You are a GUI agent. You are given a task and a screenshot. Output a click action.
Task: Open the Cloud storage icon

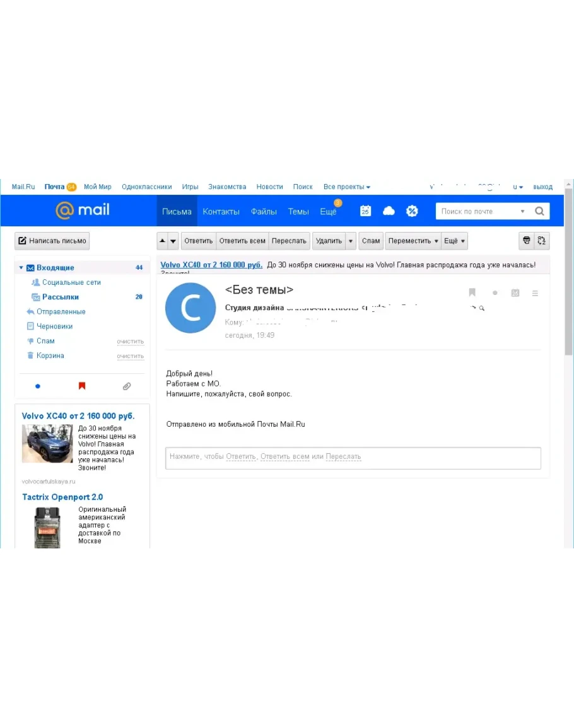pyautogui.click(x=389, y=211)
